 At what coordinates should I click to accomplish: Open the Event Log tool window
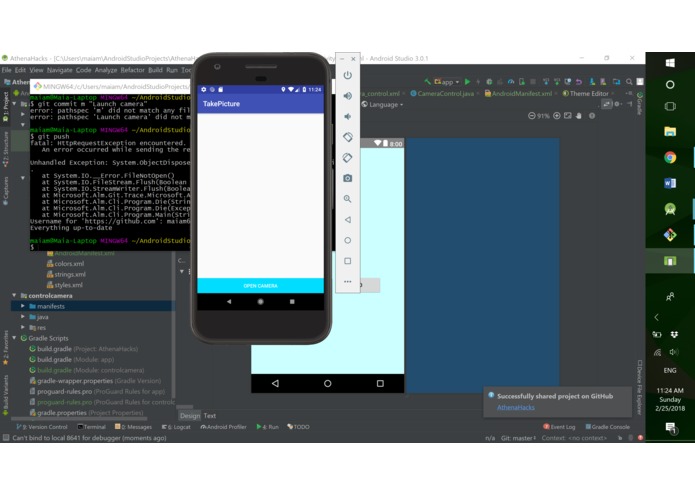pos(559,427)
